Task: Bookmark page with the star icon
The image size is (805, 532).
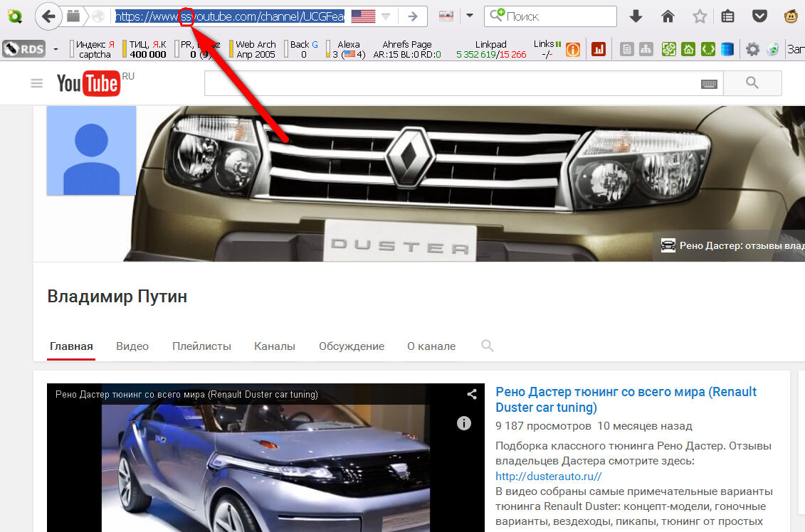Action: click(x=700, y=16)
